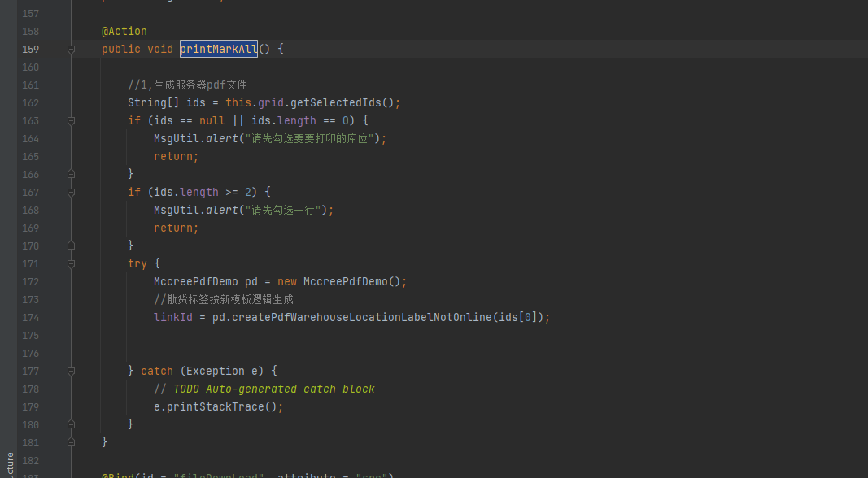Click the linkId variable on line 174
Viewport: 868px width, 478px height.
click(x=173, y=318)
